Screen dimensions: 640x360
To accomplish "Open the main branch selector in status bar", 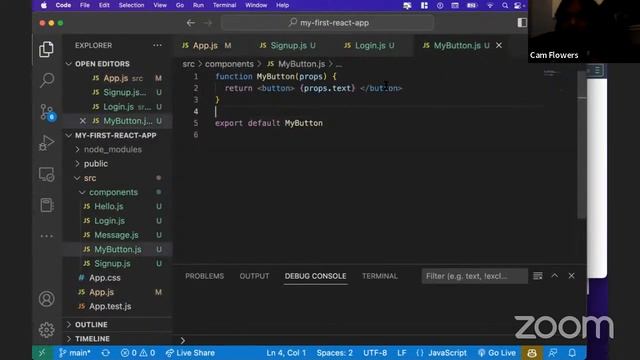I will coord(75,353).
